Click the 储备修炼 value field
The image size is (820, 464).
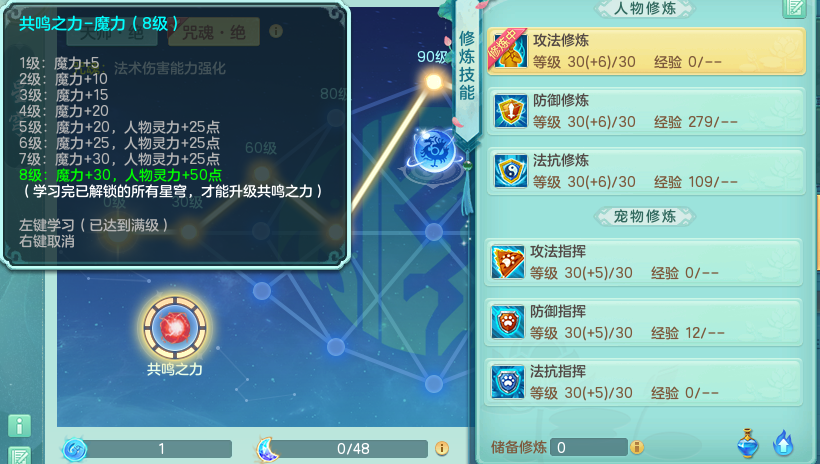588,447
